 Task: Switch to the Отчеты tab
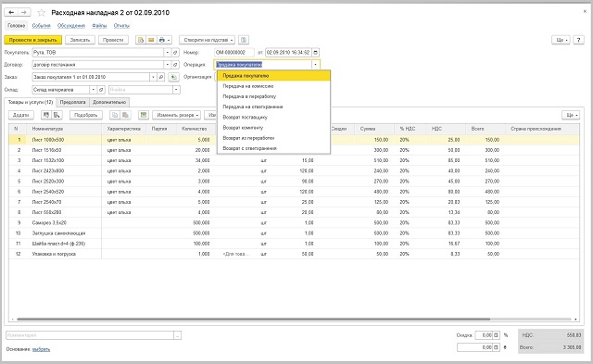[121, 26]
